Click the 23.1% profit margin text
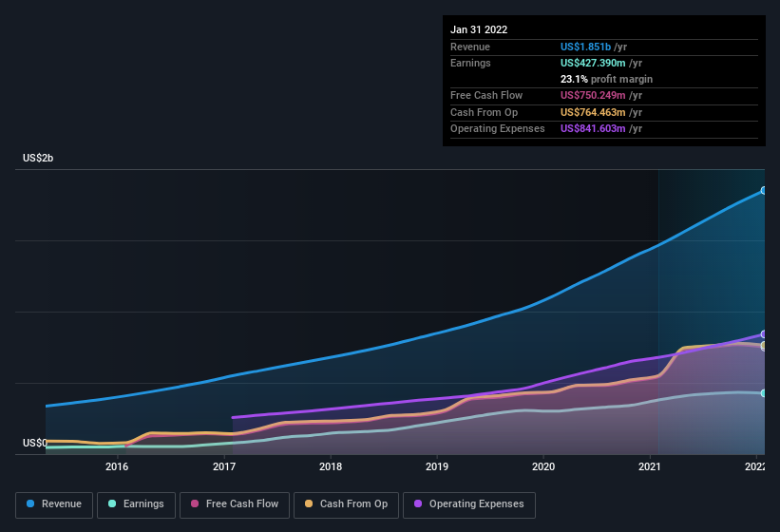This screenshot has width=780, height=532. [606, 79]
